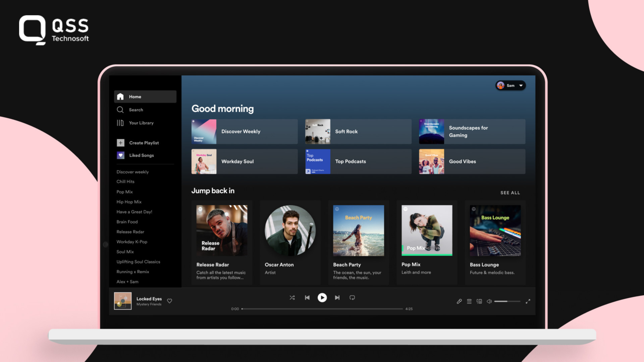Open Soft Rock tile

click(x=358, y=131)
